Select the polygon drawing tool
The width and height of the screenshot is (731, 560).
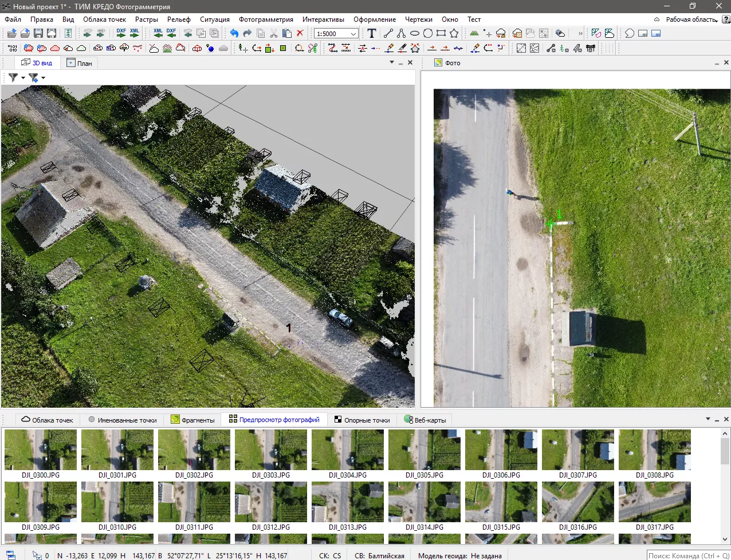click(x=454, y=34)
